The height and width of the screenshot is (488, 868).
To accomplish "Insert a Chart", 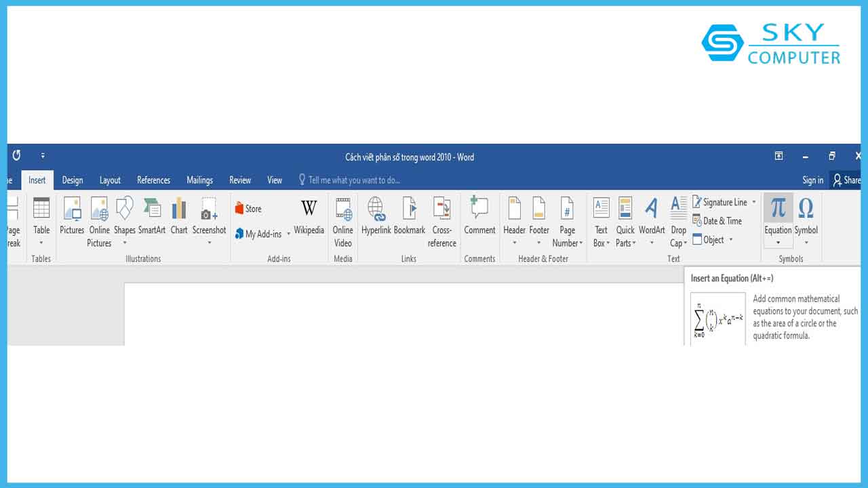I will (x=179, y=217).
